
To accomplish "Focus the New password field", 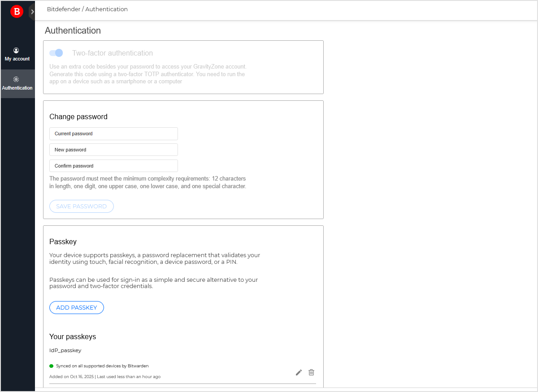I will tap(113, 150).
